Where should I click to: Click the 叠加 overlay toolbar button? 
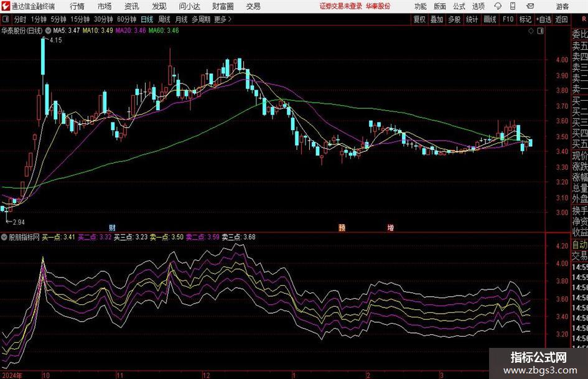[x=437, y=19]
